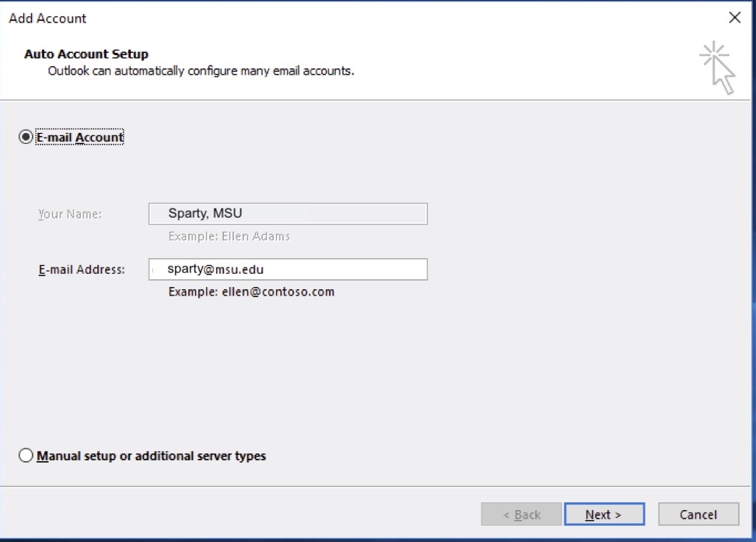756x542 pixels.
Task: Click the disabled < Back button
Action: (x=521, y=514)
